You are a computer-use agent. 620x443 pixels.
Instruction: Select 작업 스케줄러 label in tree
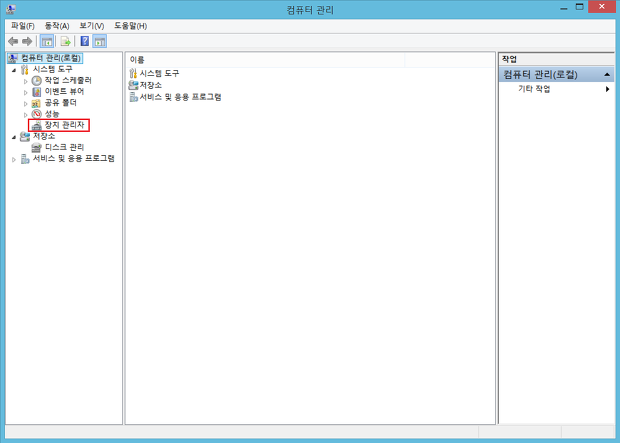(68, 80)
